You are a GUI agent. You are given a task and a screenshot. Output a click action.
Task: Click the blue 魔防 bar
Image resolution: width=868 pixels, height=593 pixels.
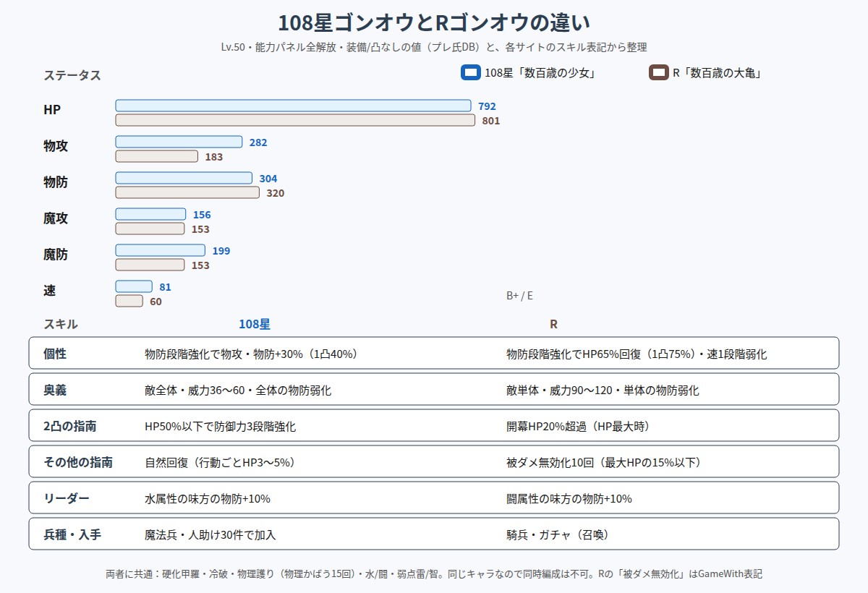point(161,250)
